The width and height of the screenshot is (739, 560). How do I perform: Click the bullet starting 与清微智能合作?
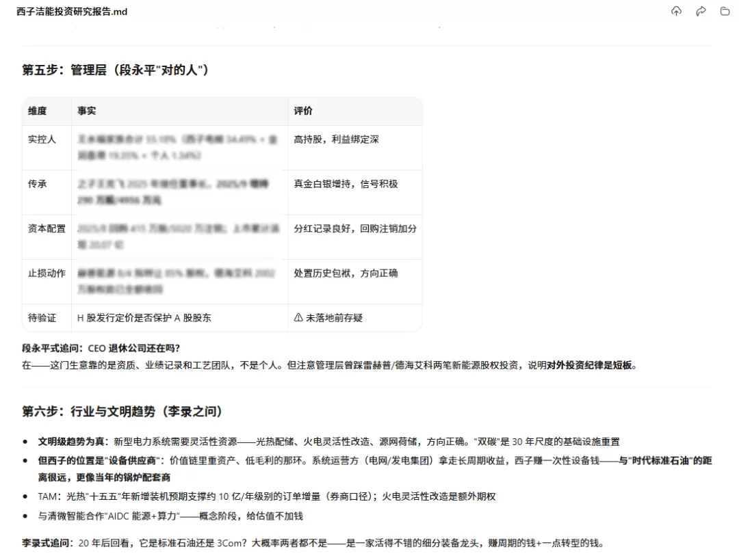tap(170, 516)
